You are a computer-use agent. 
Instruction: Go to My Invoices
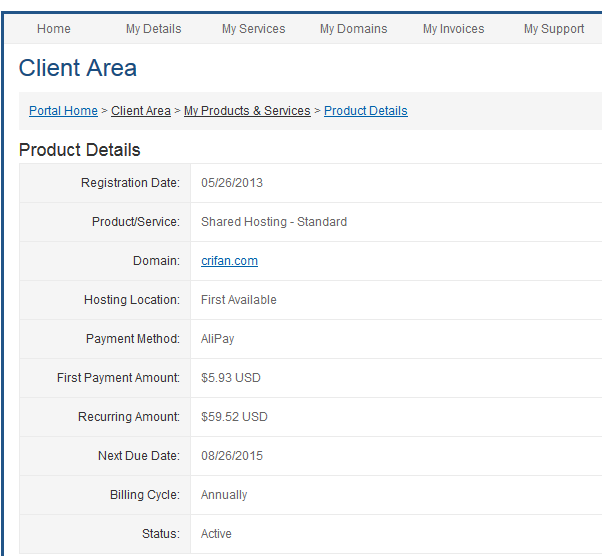453,29
